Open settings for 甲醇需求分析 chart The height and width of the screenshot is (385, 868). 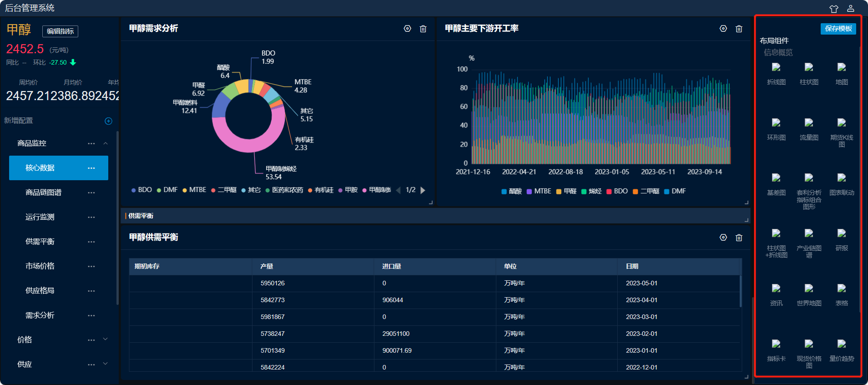coord(407,29)
